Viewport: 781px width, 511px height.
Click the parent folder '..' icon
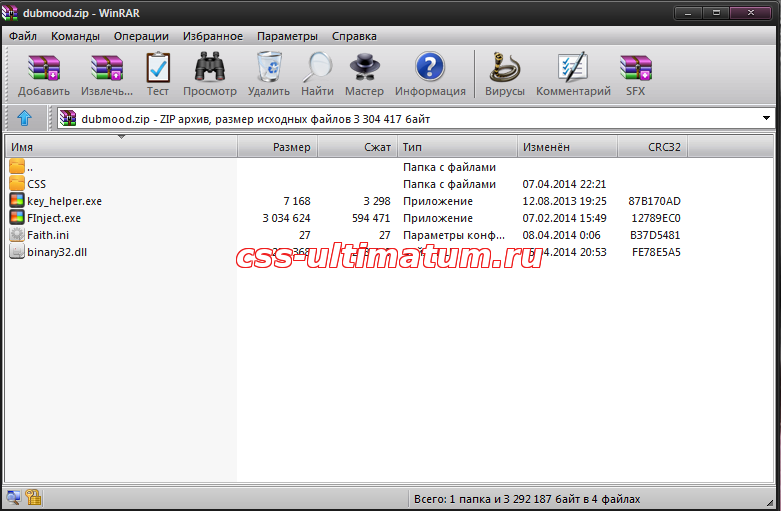pyautogui.click(x=17, y=166)
